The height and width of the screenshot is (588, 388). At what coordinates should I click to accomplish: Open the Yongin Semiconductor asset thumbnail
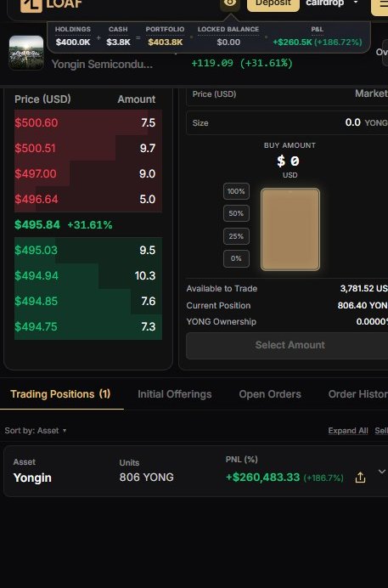pyautogui.click(x=26, y=53)
